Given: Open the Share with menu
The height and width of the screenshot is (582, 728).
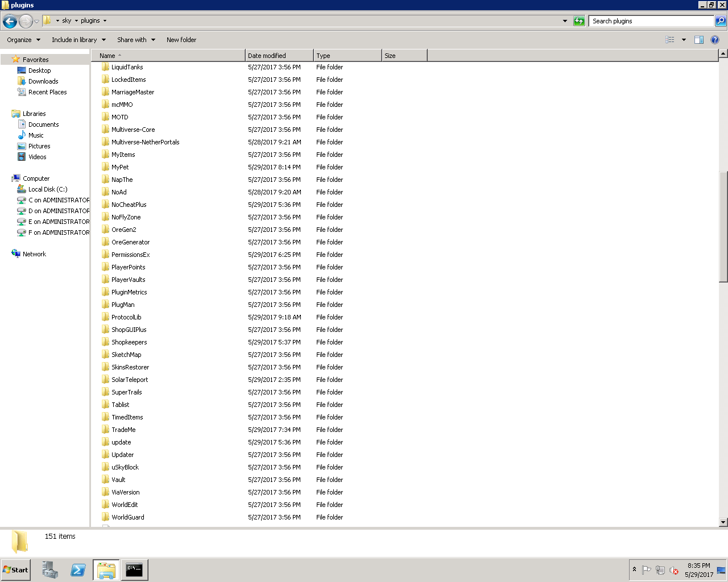Looking at the screenshot, I should pyautogui.click(x=136, y=40).
